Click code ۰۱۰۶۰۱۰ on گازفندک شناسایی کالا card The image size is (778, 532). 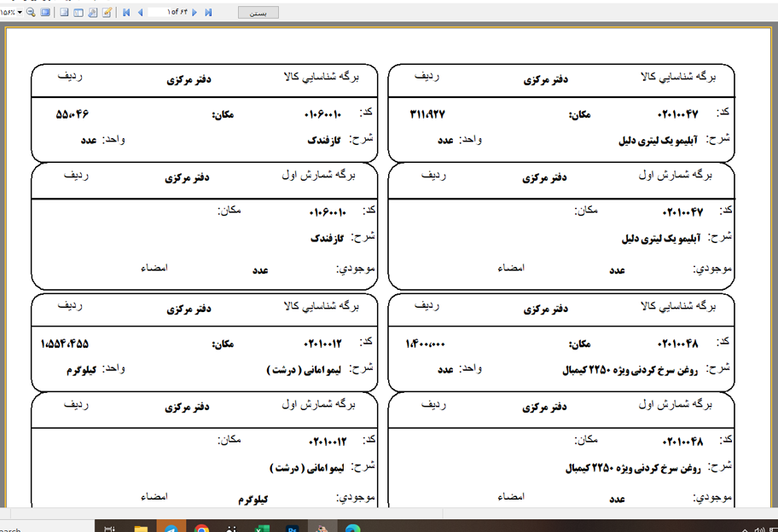pos(323,115)
